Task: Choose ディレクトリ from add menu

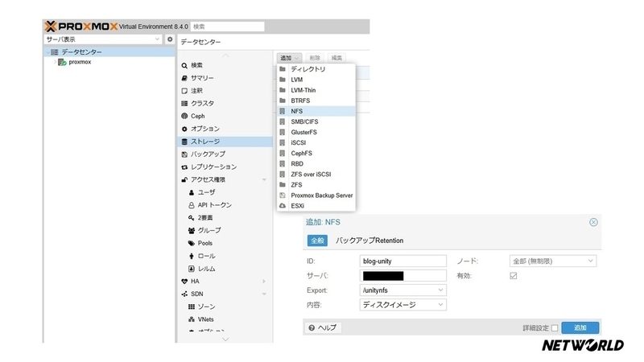Action: [316, 69]
